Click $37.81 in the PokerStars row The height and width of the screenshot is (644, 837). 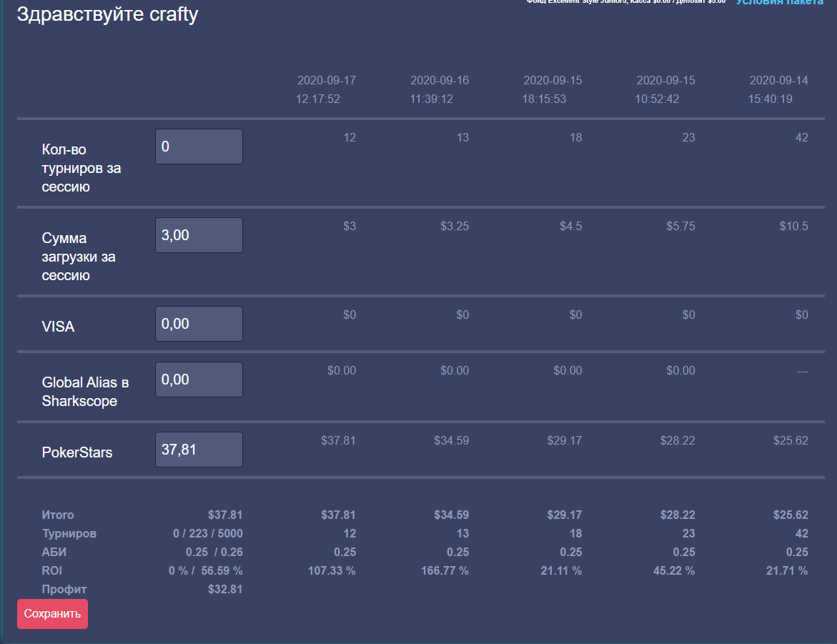[x=338, y=440]
